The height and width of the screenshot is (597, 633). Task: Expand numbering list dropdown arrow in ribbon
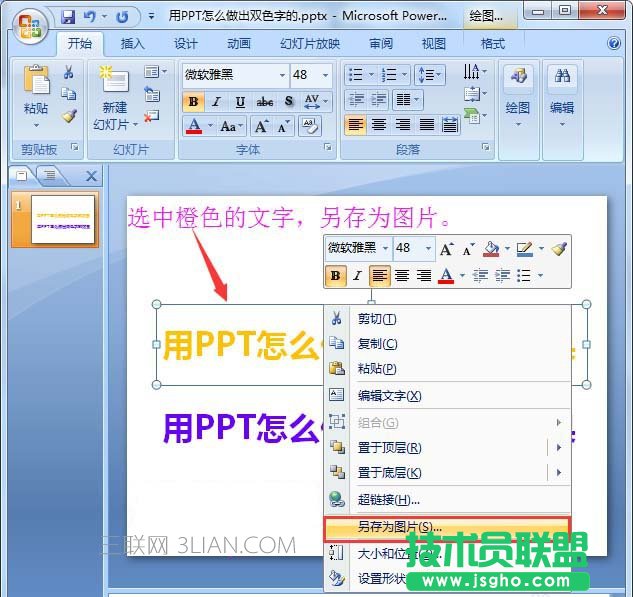tap(404, 75)
